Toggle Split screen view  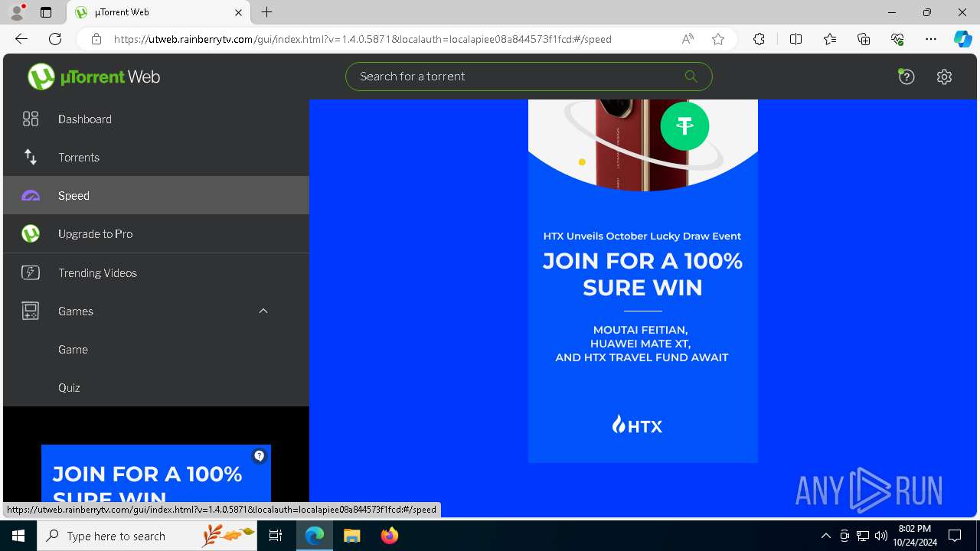coord(795,39)
